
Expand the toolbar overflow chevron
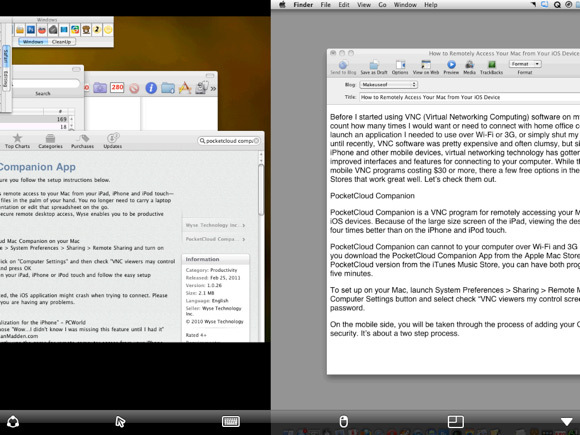(213, 88)
